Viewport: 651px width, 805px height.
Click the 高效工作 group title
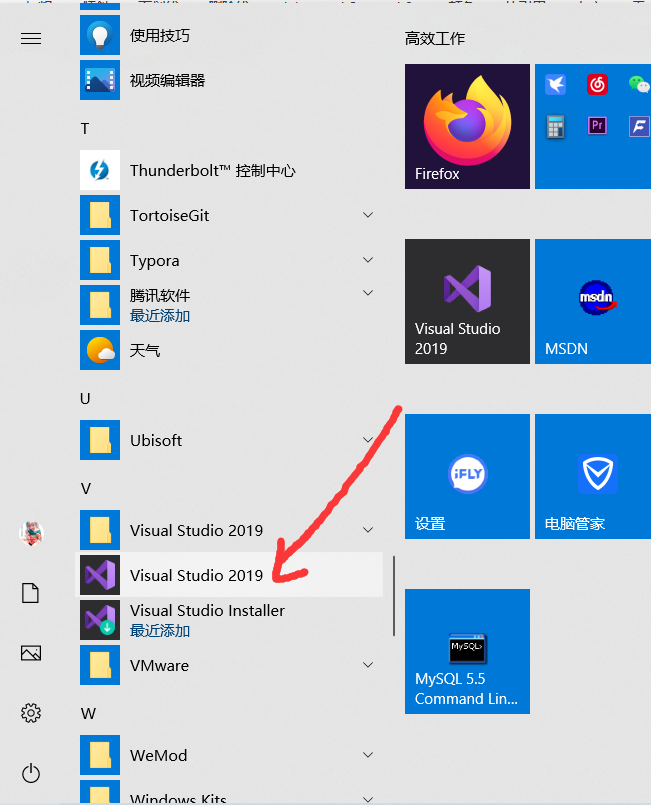click(435, 39)
